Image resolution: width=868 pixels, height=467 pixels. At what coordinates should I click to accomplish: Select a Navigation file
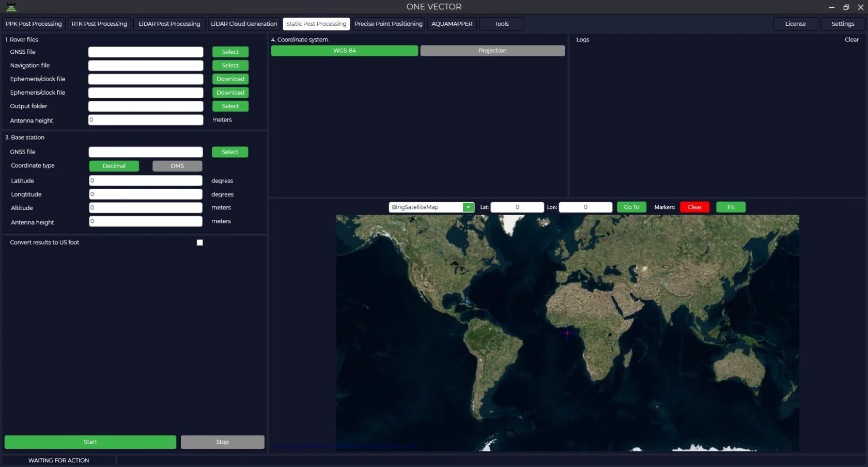click(230, 66)
